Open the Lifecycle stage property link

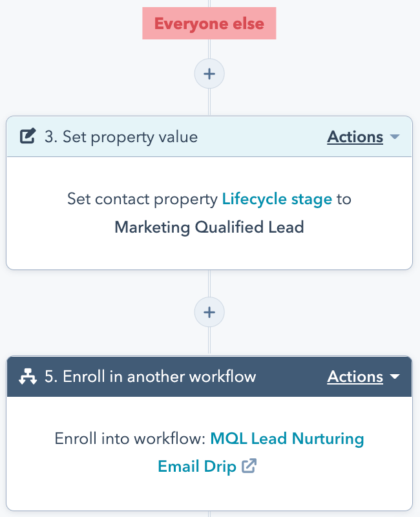coord(277,198)
